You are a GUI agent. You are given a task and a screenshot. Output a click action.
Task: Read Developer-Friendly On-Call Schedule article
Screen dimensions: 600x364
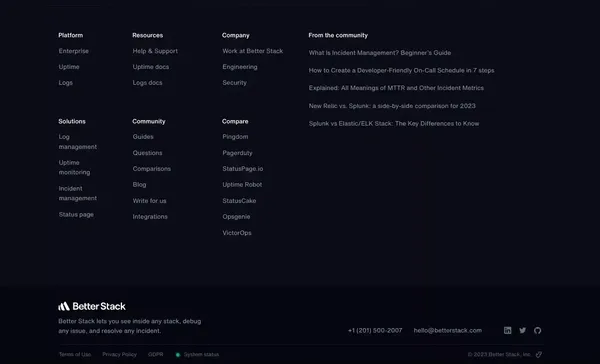pos(401,70)
